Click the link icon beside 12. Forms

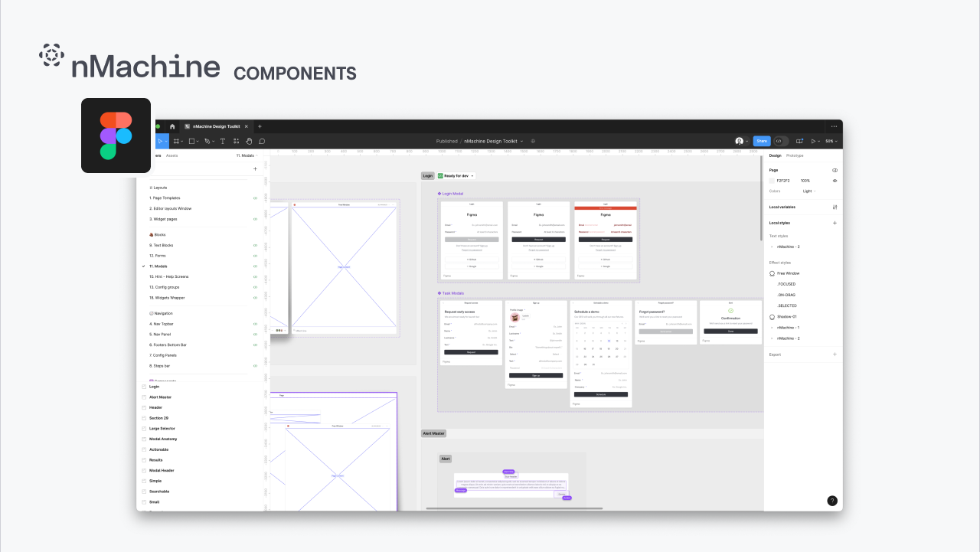pos(255,256)
